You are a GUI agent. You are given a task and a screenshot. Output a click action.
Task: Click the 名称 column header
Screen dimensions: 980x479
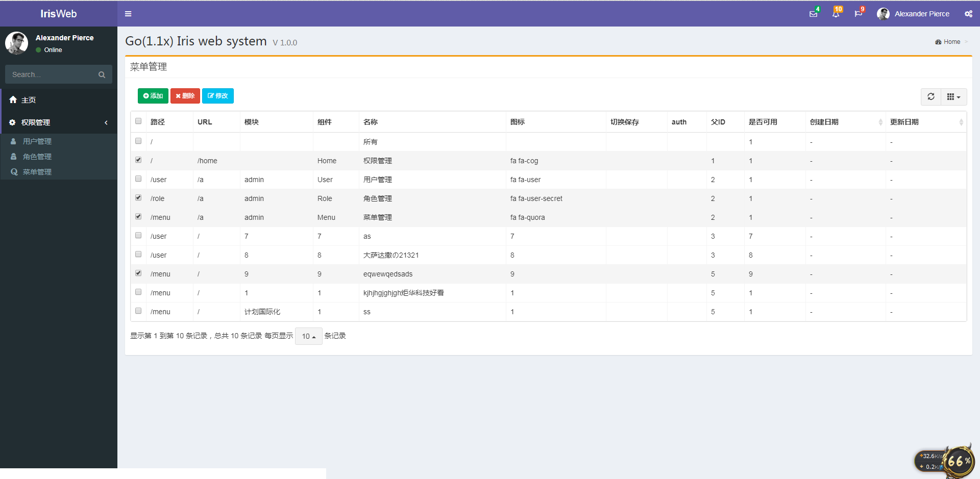(x=432, y=122)
